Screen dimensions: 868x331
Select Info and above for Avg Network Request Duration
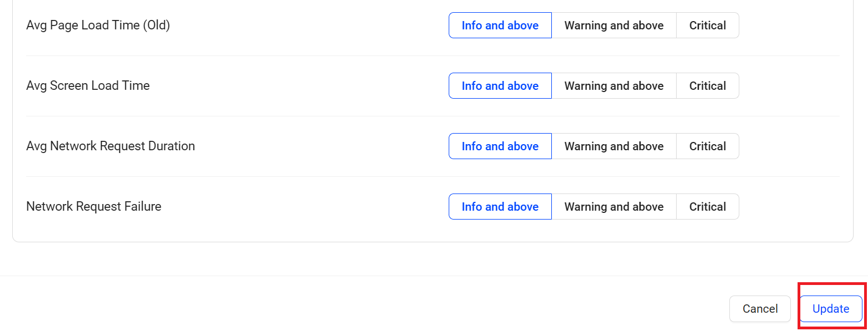pyautogui.click(x=500, y=146)
